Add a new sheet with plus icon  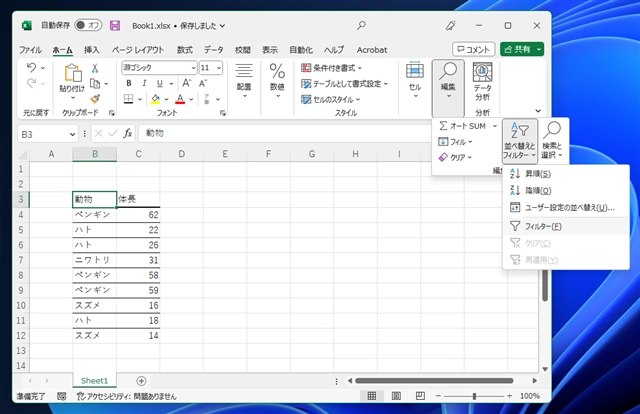click(x=141, y=381)
